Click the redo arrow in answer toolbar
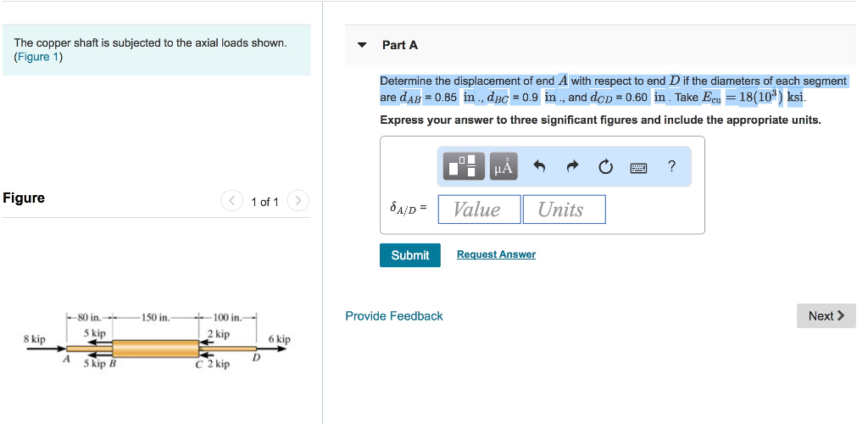Image resolution: width=868 pixels, height=424 pixels. (x=573, y=166)
